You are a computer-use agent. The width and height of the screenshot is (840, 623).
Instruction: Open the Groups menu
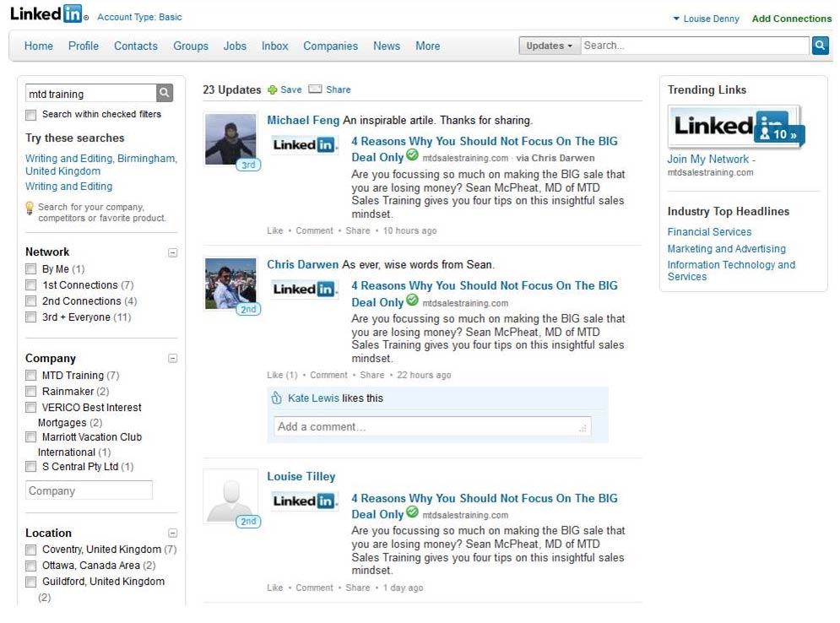click(x=191, y=46)
